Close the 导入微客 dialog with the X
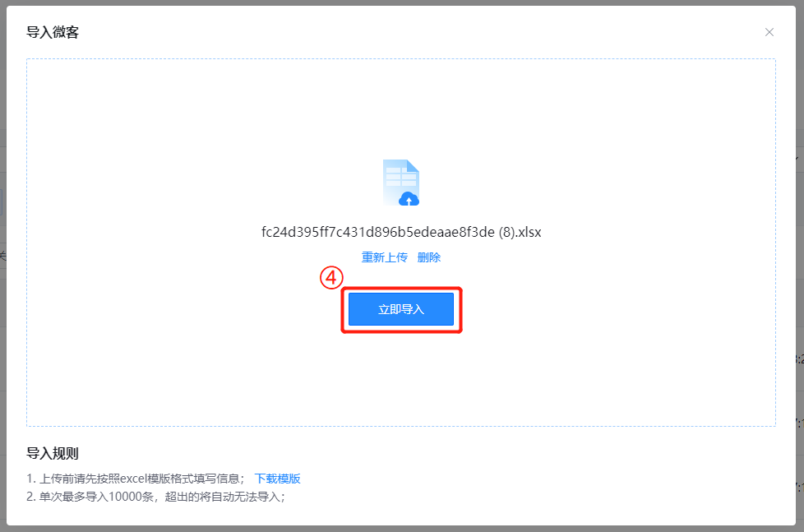The width and height of the screenshot is (804, 532). point(769,32)
